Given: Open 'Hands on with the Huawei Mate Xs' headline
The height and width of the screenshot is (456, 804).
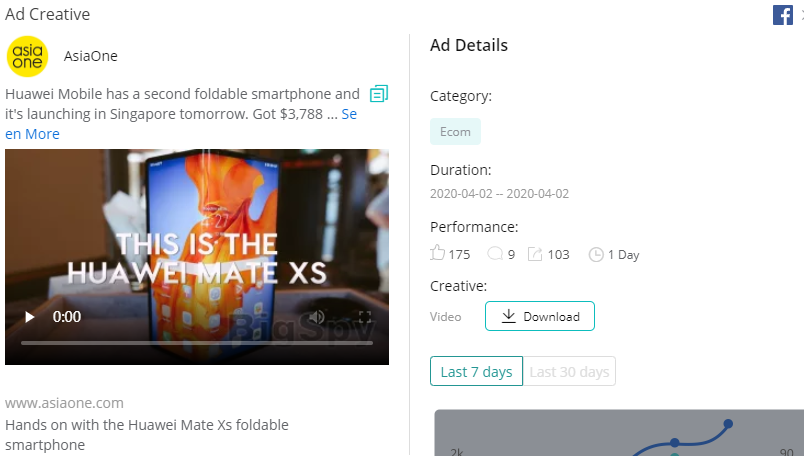Looking at the screenshot, I should tap(147, 434).
